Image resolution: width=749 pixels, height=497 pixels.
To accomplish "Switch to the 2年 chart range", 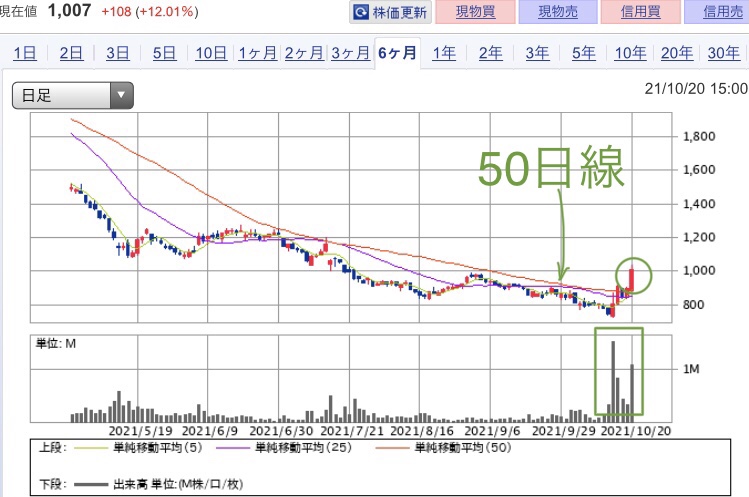I will 491,53.
